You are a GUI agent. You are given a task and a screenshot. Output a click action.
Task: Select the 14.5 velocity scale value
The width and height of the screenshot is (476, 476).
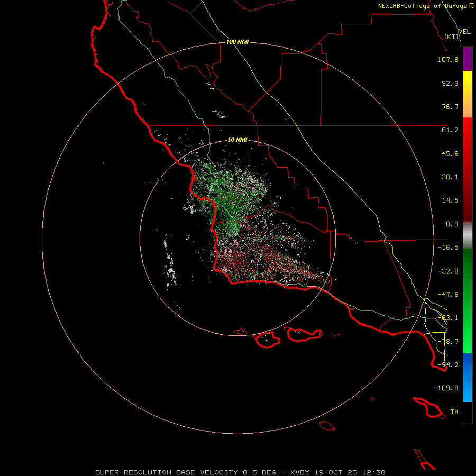(x=450, y=200)
